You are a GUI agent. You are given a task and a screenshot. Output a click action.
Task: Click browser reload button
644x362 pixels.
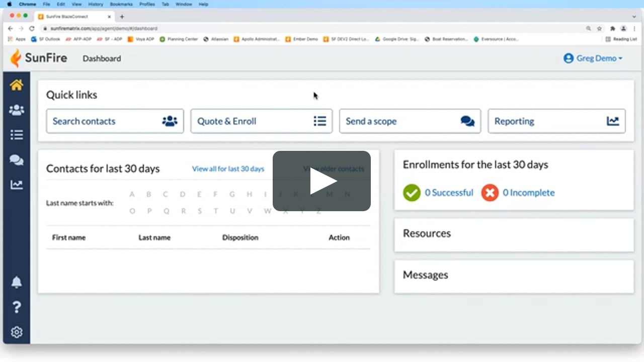[32, 29]
